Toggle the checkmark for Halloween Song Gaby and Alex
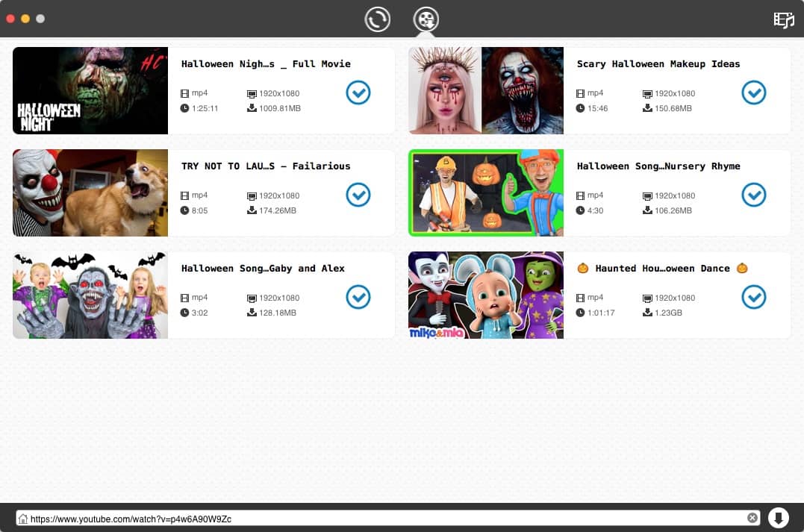804x532 pixels. (x=358, y=297)
